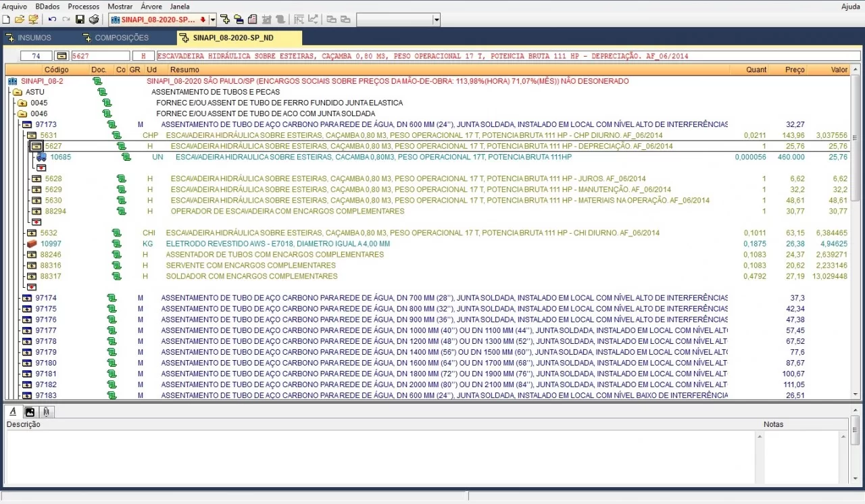The height and width of the screenshot is (504, 865).
Task: Click the red ESCAVADEIRA HIDRÁULICA summary field at top
Action: pos(508,56)
